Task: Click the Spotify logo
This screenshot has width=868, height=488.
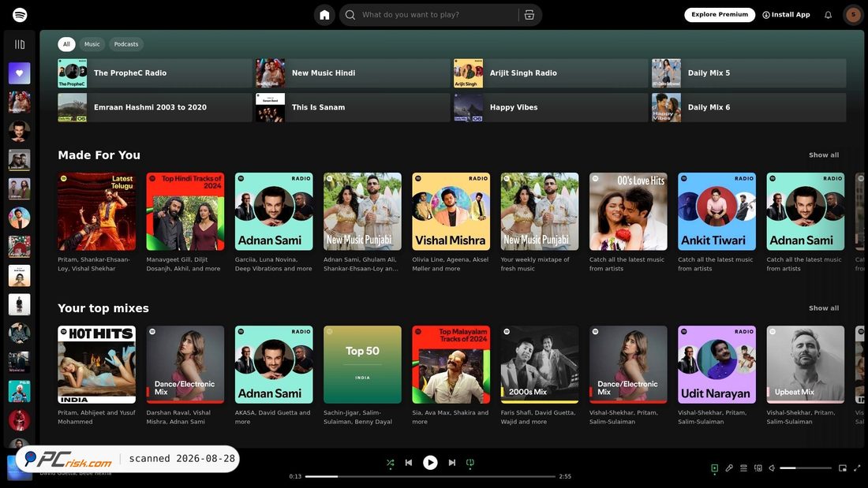Action: [x=20, y=15]
